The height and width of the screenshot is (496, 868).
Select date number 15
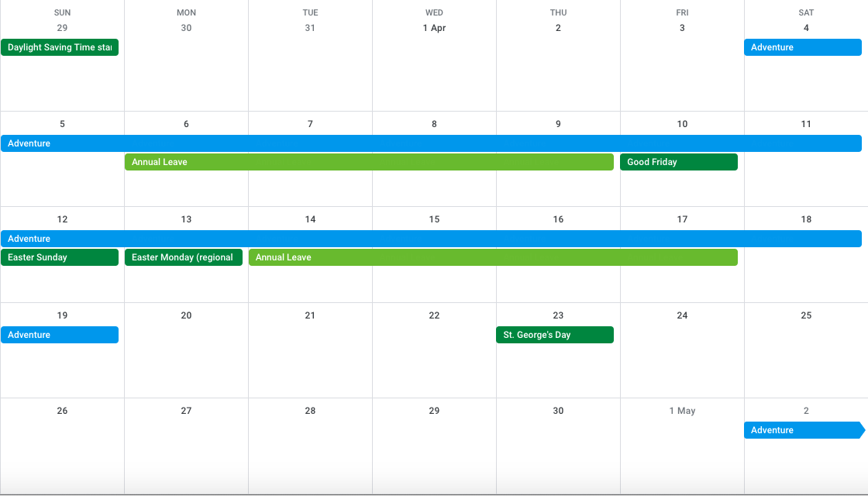pyautogui.click(x=434, y=219)
